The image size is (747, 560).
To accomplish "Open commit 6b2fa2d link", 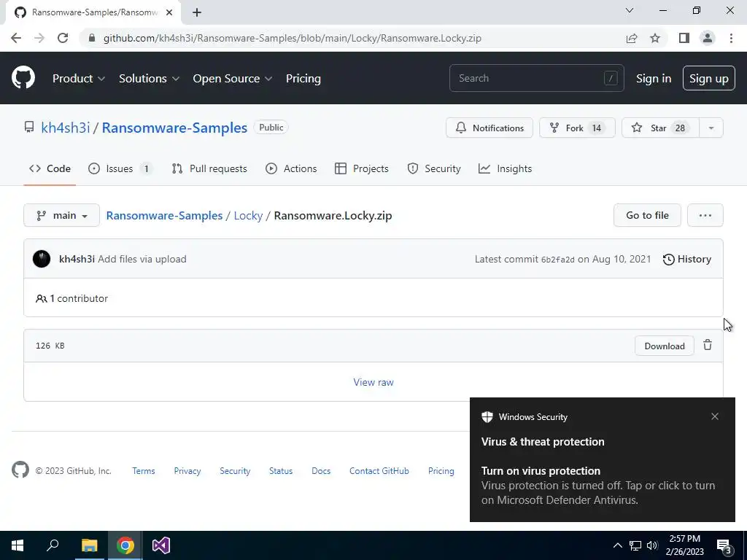I will pos(558,260).
